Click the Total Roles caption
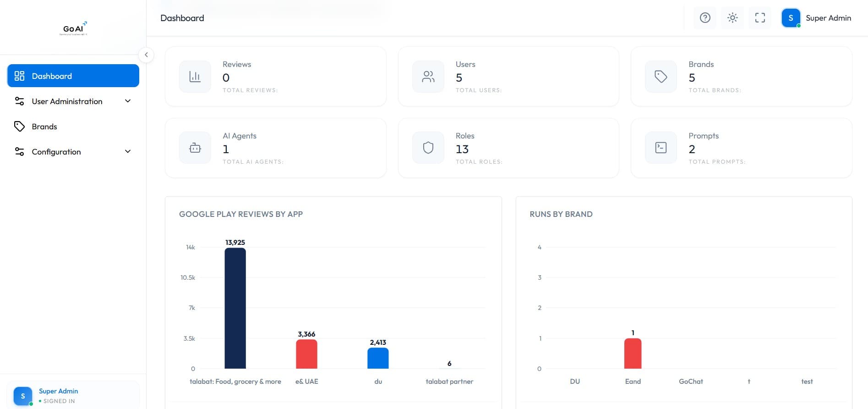 (479, 161)
